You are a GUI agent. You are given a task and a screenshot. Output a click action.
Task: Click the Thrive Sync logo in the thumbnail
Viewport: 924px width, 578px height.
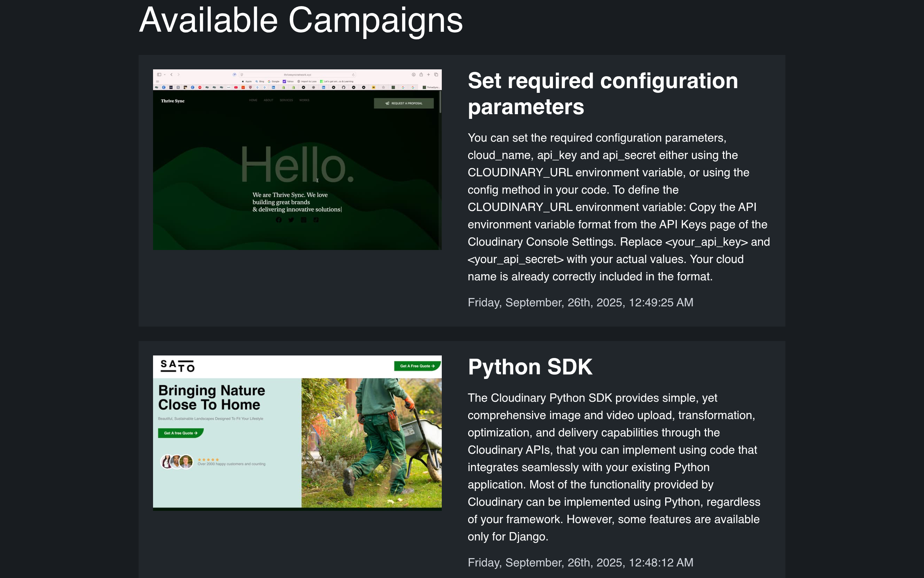[x=173, y=101]
